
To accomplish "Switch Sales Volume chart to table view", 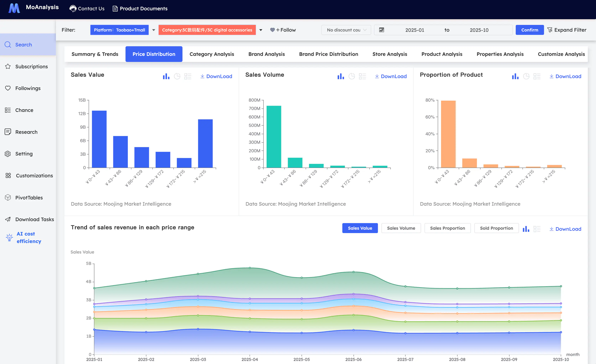I will (x=363, y=76).
